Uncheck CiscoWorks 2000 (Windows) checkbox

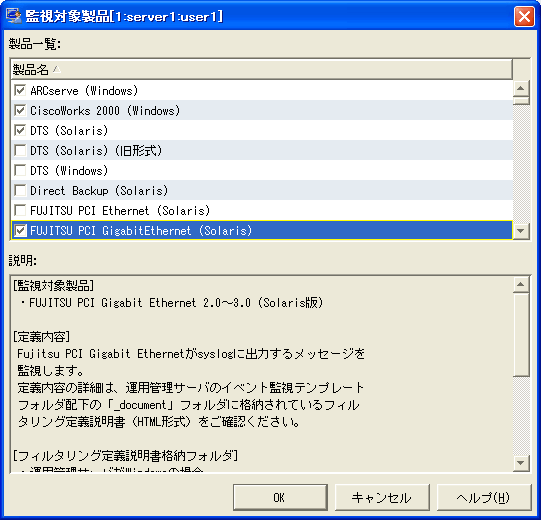pos(20,111)
